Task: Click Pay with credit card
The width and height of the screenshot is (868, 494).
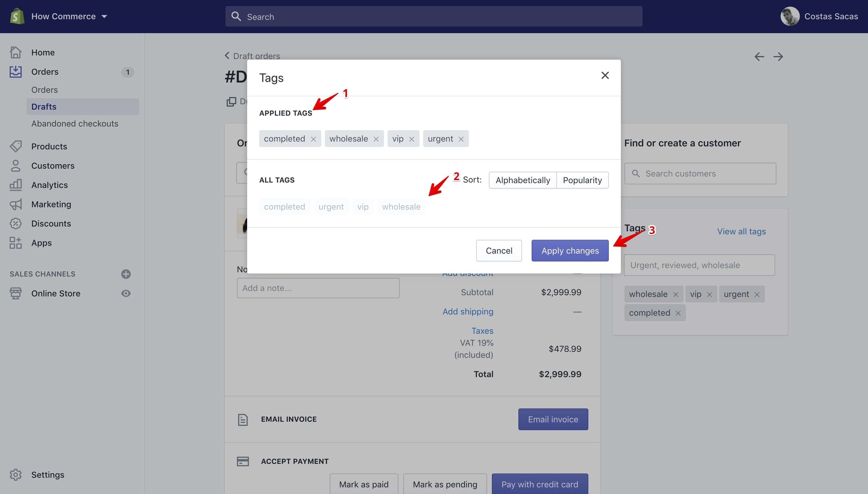Action: [x=540, y=484]
